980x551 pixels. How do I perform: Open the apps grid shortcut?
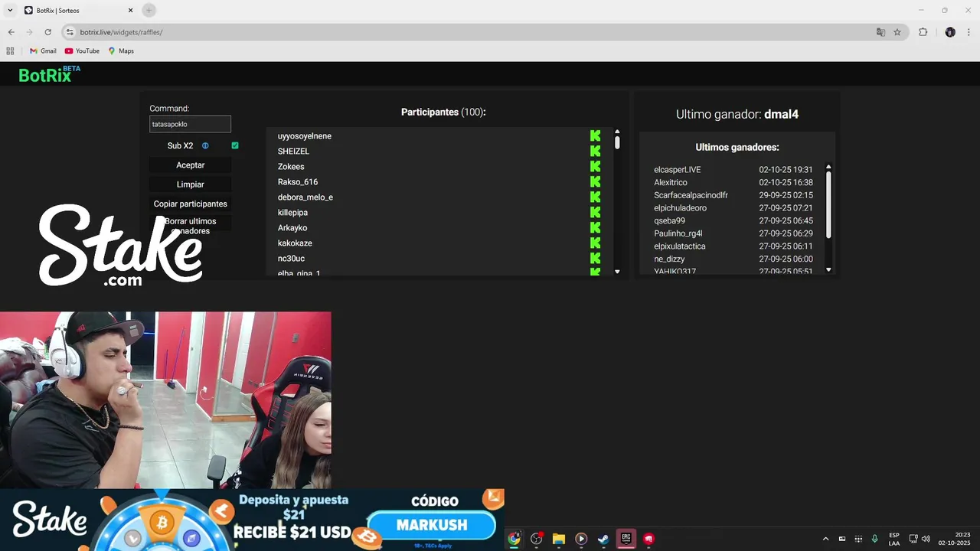(10, 51)
